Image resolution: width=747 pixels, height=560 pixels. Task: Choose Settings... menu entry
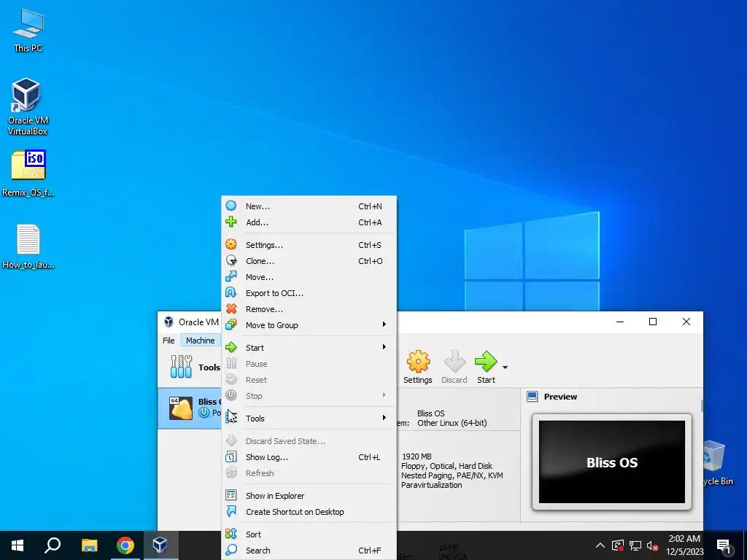click(x=309, y=245)
